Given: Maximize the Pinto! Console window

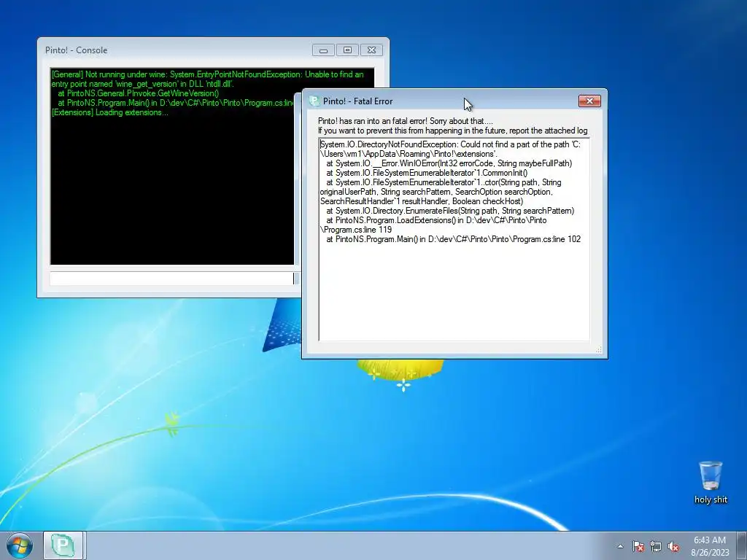Looking at the screenshot, I should (347, 50).
